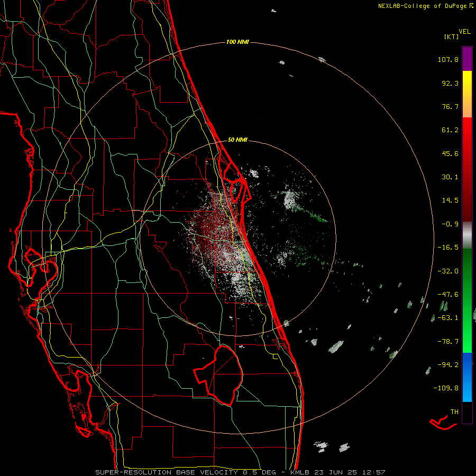Screen dimensions: 476x476
Task: Select the 30.1 scale value
Action: point(450,177)
